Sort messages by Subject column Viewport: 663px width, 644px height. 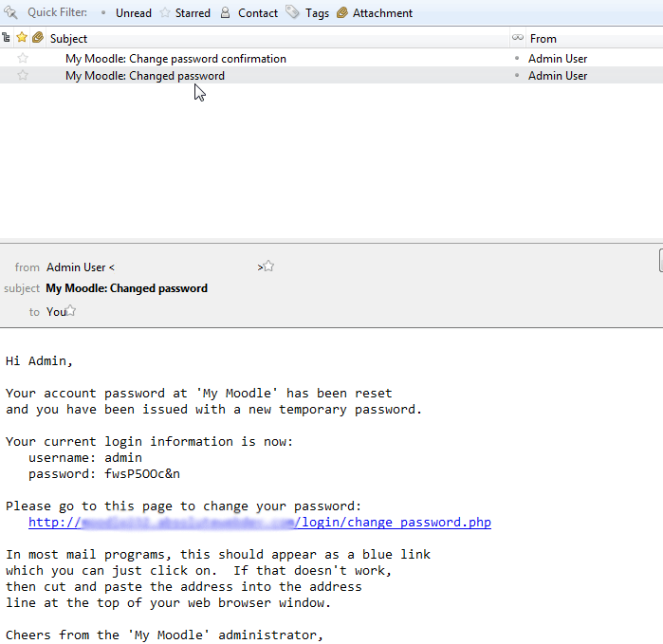[x=277, y=39]
